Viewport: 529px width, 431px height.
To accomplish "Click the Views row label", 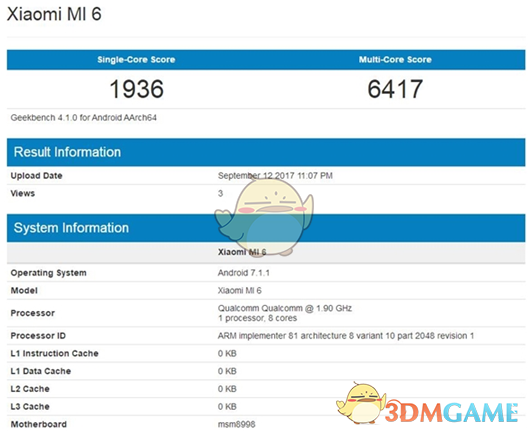I will [23, 194].
